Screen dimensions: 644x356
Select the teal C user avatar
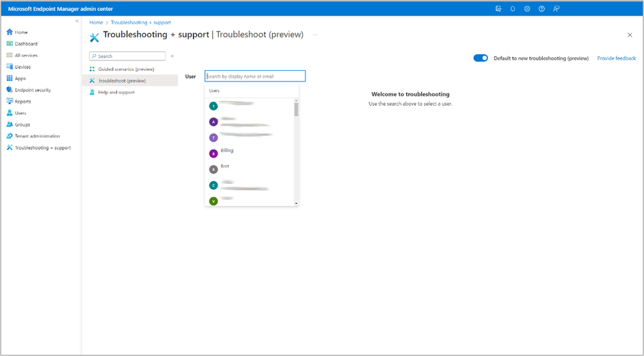pos(213,185)
